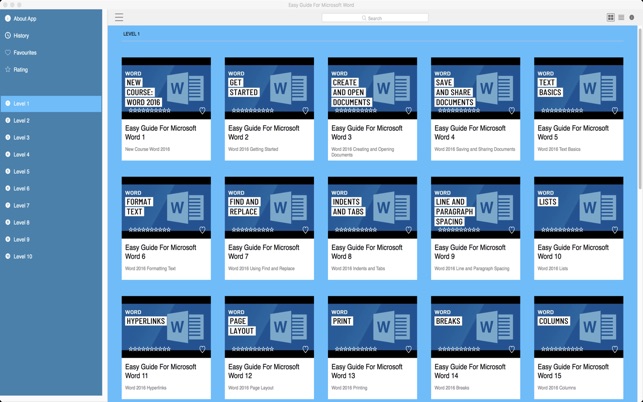The image size is (643, 402).
Task: Open the Line and Paragraph Spacing thumbnail
Action: (476, 208)
